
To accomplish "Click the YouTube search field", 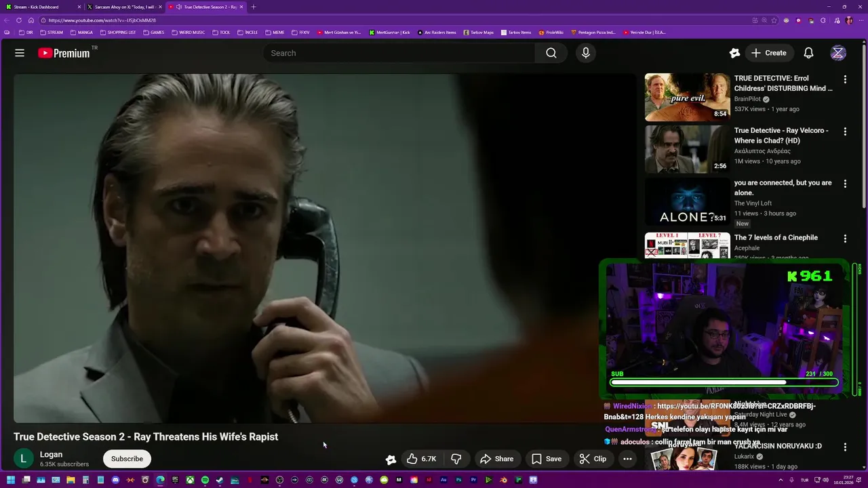I will (x=399, y=53).
